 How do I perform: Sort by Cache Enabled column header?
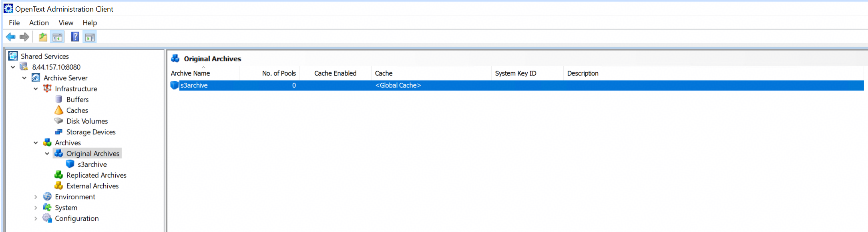click(335, 73)
